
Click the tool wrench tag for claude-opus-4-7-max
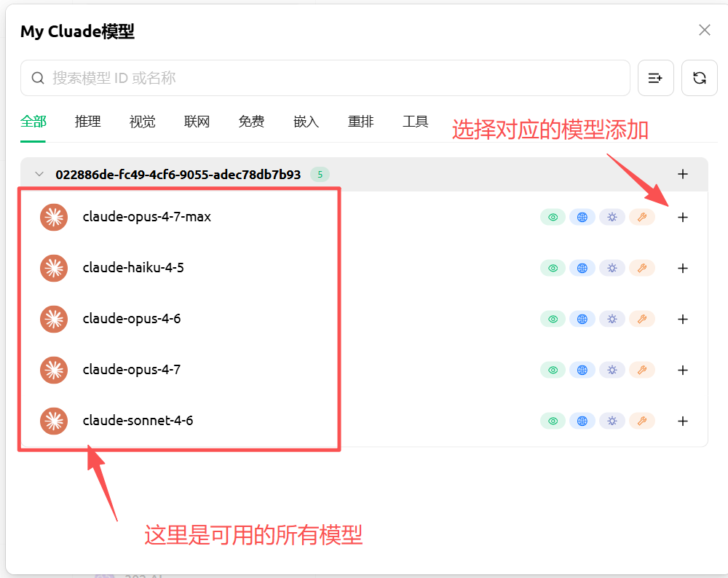point(642,217)
